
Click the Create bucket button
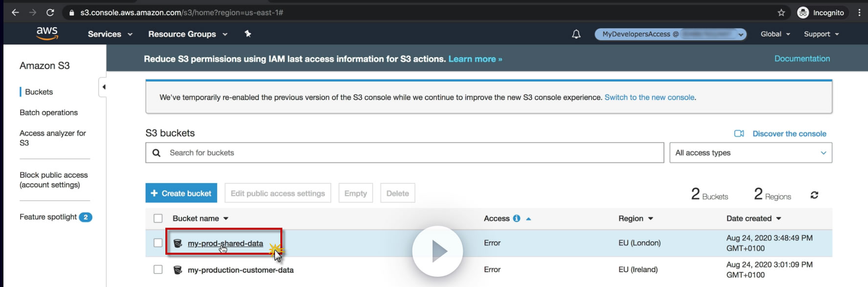tap(182, 193)
